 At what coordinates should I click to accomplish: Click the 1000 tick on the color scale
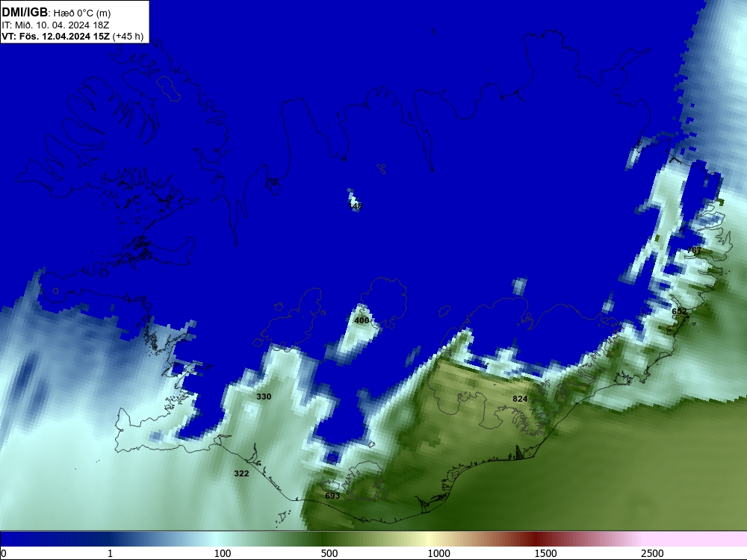tap(438, 553)
